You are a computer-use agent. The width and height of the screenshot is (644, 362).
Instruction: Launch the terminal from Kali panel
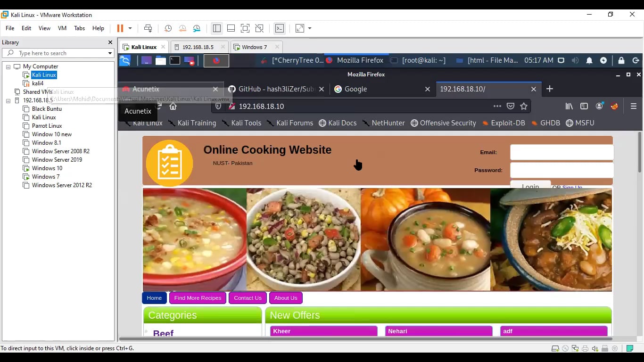click(175, 60)
